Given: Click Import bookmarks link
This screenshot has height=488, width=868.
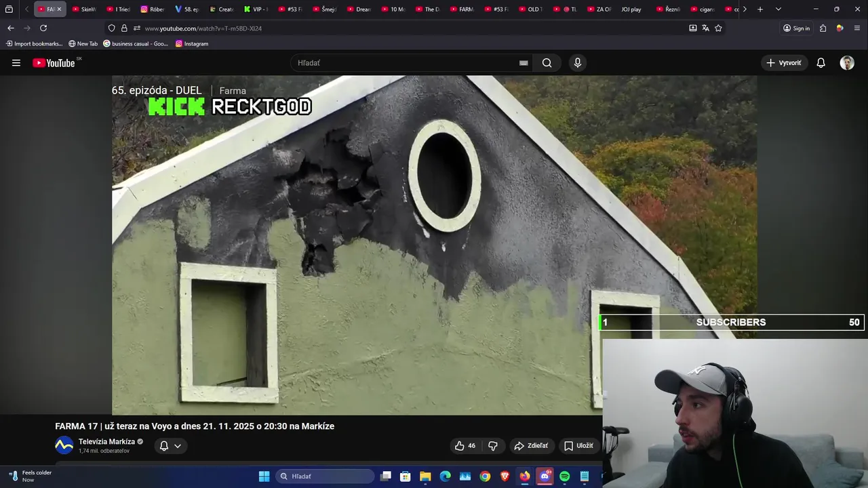Looking at the screenshot, I should tap(34, 43).
